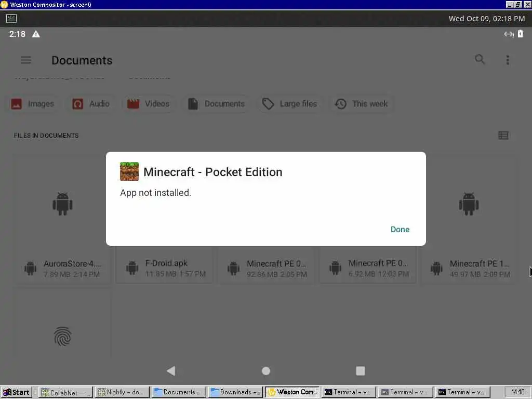Dismiss the dialog with the Done button
The image size is (532, 399).
(400, 229)
